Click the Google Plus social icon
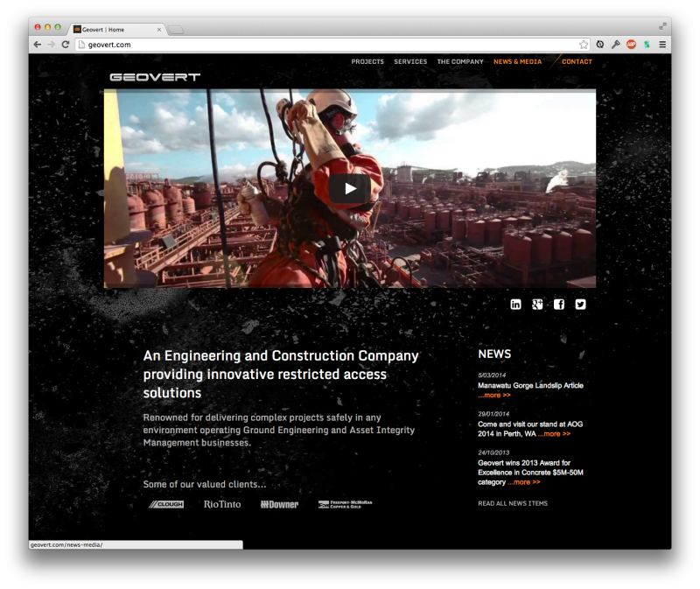The image size is (700, 589). tap(537, 305)
